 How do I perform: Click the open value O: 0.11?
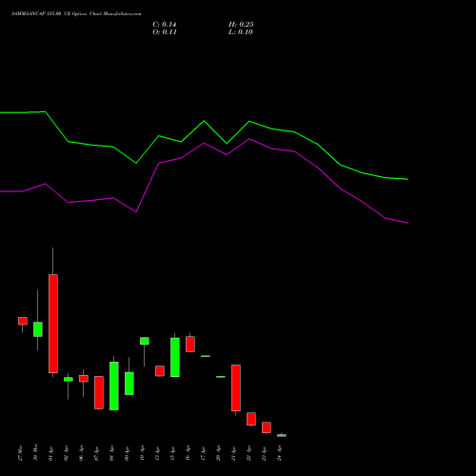pyautogui.click(x=165, y=32)
